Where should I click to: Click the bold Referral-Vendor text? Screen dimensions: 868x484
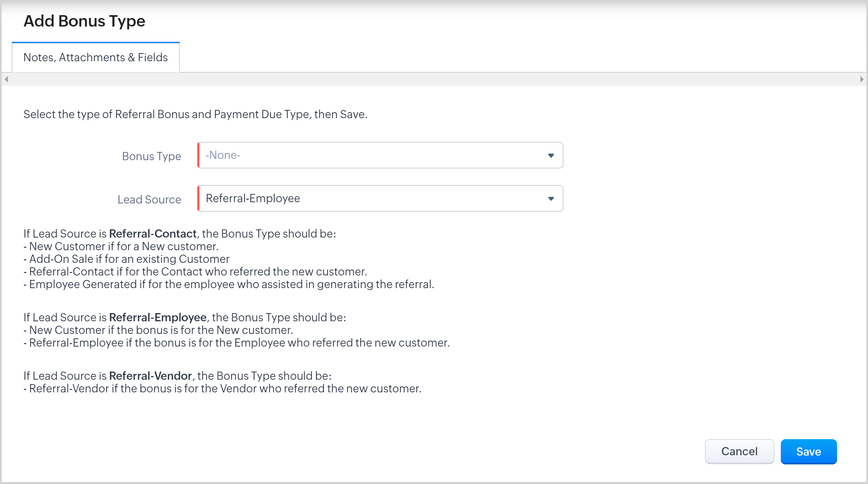pyautogui.click(x=150, y=376)
